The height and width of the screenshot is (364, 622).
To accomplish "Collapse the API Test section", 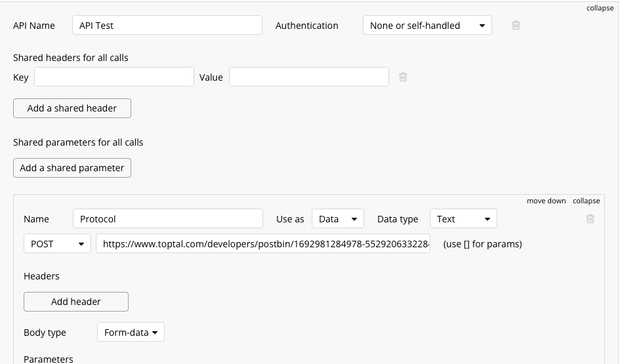I will (x=600, y=8).
